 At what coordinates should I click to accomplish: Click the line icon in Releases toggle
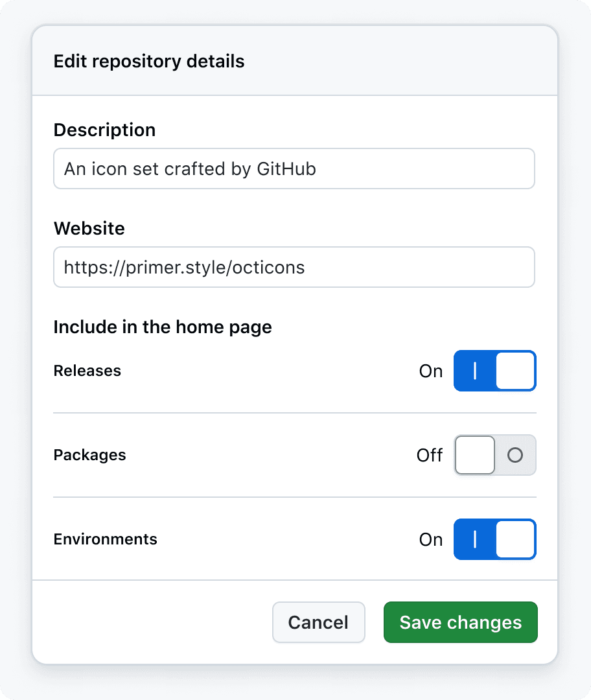(475, 371)
